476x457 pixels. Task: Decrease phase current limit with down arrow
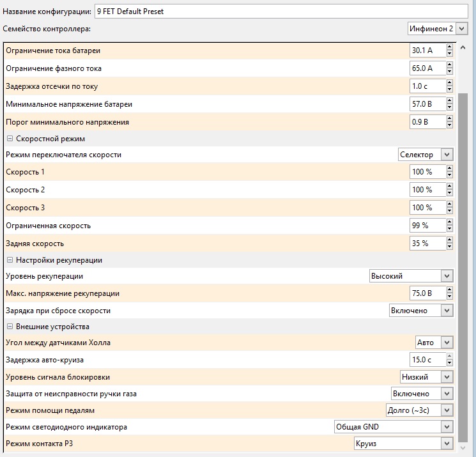[x=450, y=72]
